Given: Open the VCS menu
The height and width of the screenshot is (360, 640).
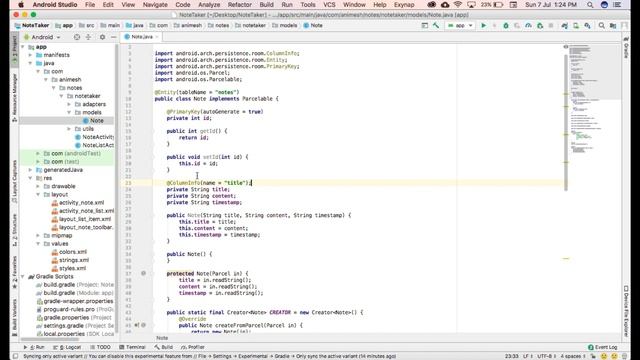Looking at the screenshot, I should tap(329, 5).
